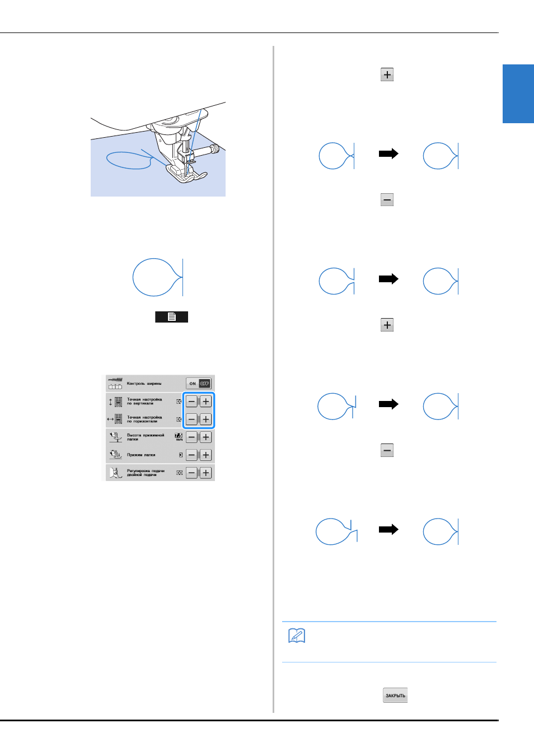Decrease presser foot pressure
The height and width of the screenshot is (756, 534).
coord(192,455)
